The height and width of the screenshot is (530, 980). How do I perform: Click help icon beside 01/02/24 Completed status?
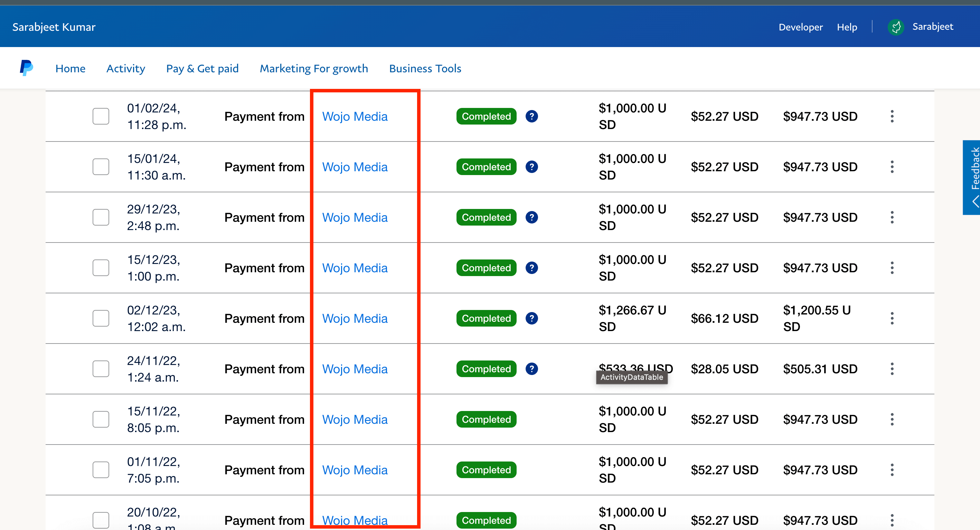[531, 117]
